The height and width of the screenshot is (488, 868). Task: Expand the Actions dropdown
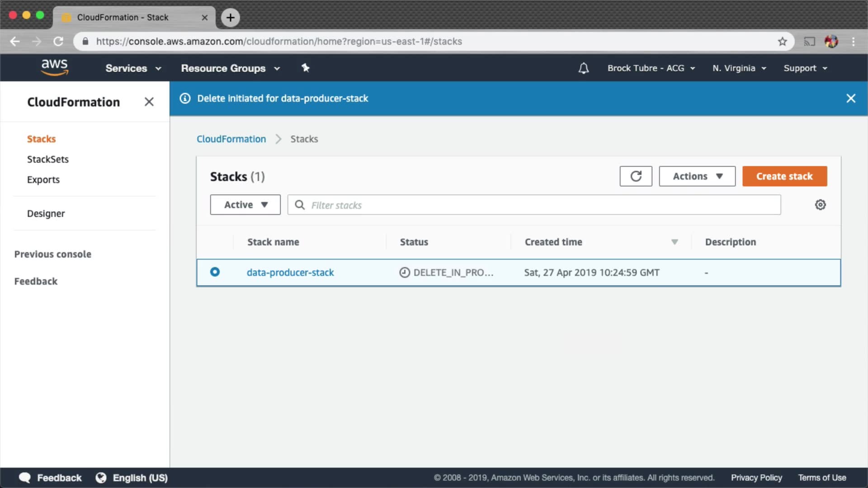[x=697, y=176]
